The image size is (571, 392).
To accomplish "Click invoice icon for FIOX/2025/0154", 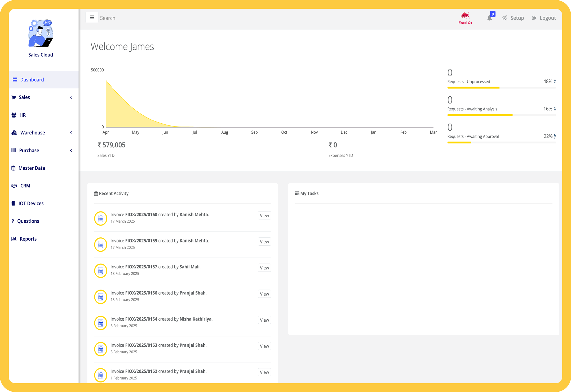I will point(101,323).
